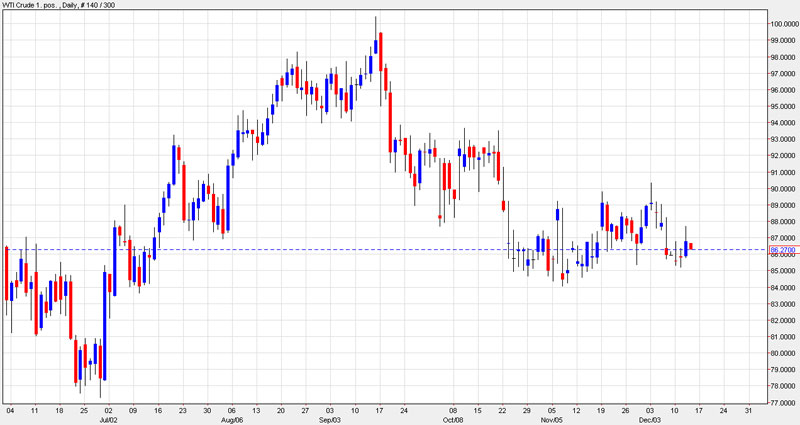The height and width of the screenshot is (425, 800).
Task: Select the 09 date axis label
Action: click(x=133, y=411)
